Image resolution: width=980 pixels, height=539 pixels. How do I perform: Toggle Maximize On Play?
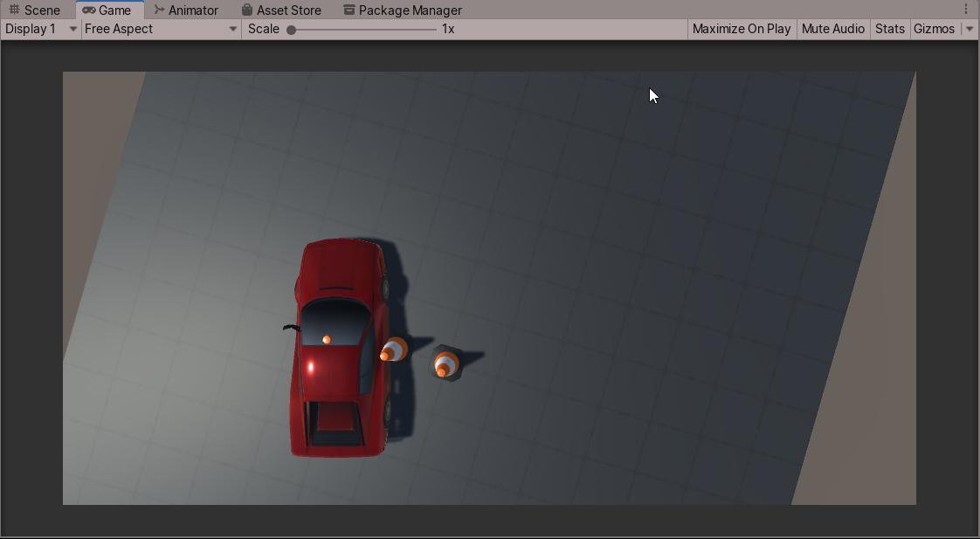pyautogui.click(x=742, y=29)
